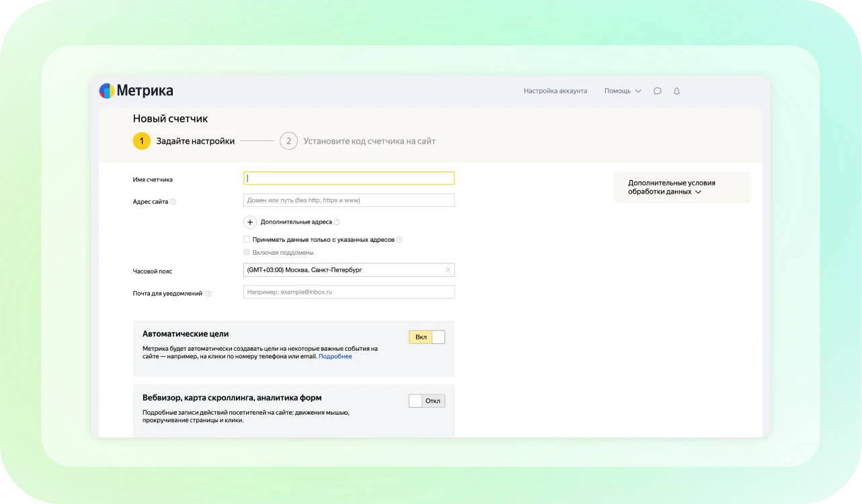Open the Часовой пояс timezone selector
The image size is (862, 504).
pos(343,270)
